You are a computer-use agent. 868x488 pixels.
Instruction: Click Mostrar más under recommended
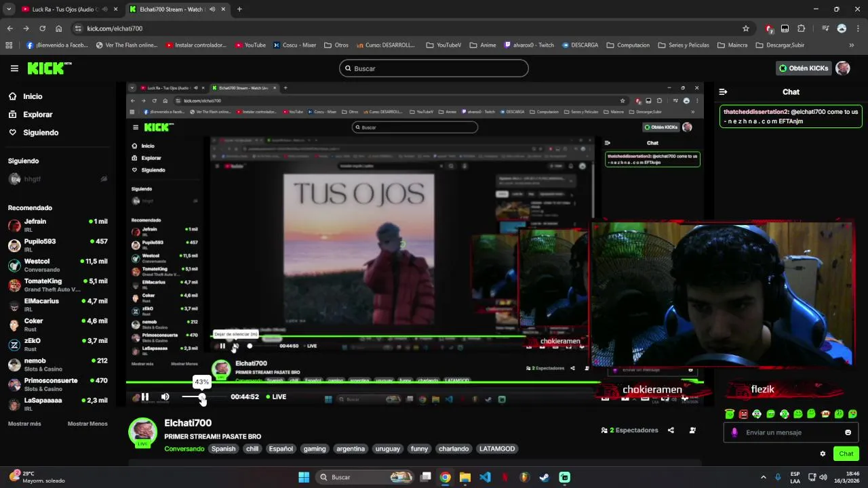point(24,424)
